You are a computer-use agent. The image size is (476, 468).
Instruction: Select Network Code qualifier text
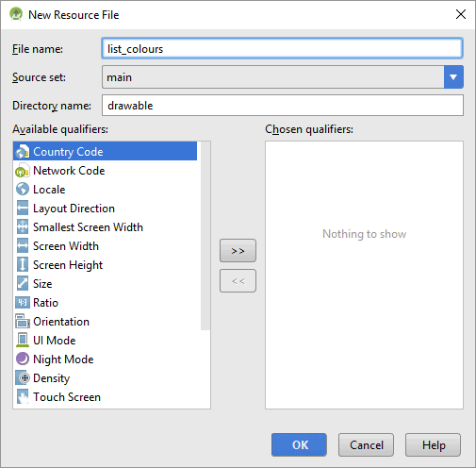(x=69, y=171)
